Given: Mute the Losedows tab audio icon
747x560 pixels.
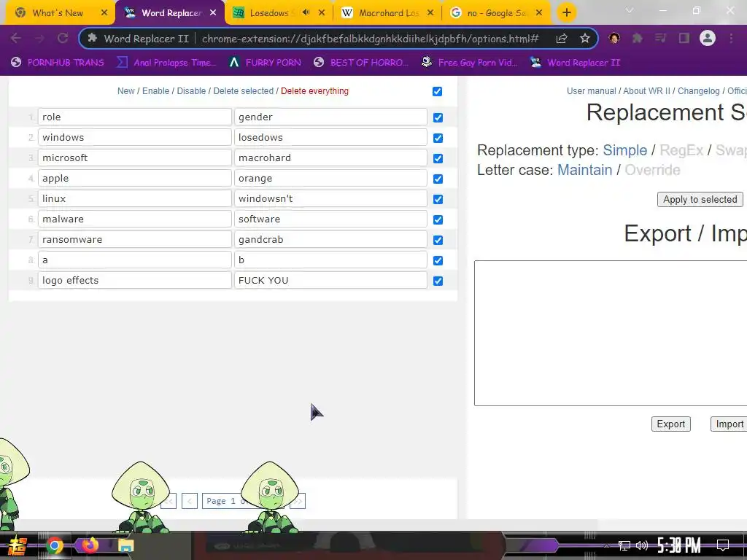Looking at the screenshot, I should 306,12.
